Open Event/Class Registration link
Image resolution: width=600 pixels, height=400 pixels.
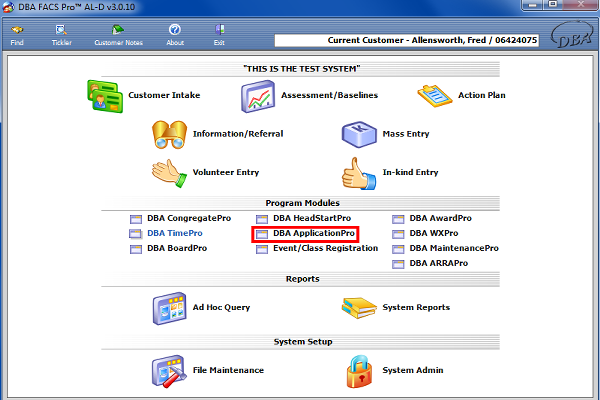pyautogui.click(x=325, y=248)
